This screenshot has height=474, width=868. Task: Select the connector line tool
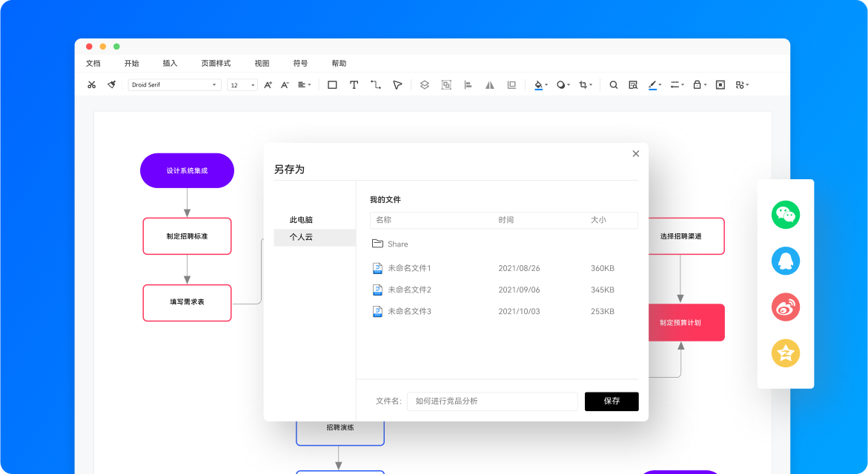tap(376, 84)
